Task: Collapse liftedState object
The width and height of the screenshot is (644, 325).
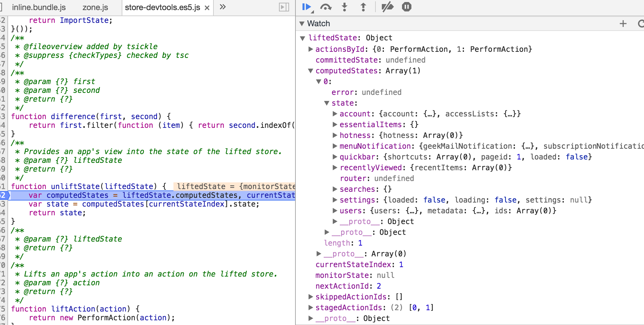Action: 303,38
